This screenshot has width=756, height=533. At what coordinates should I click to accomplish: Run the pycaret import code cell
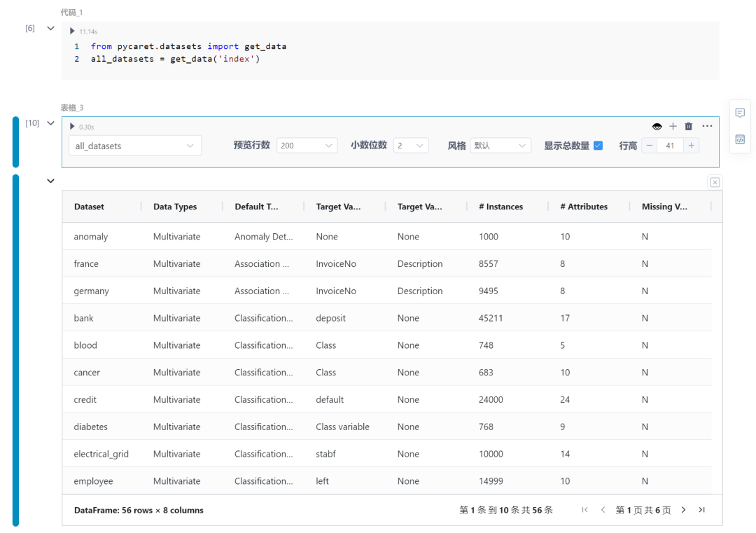click(x=72, y=32)
